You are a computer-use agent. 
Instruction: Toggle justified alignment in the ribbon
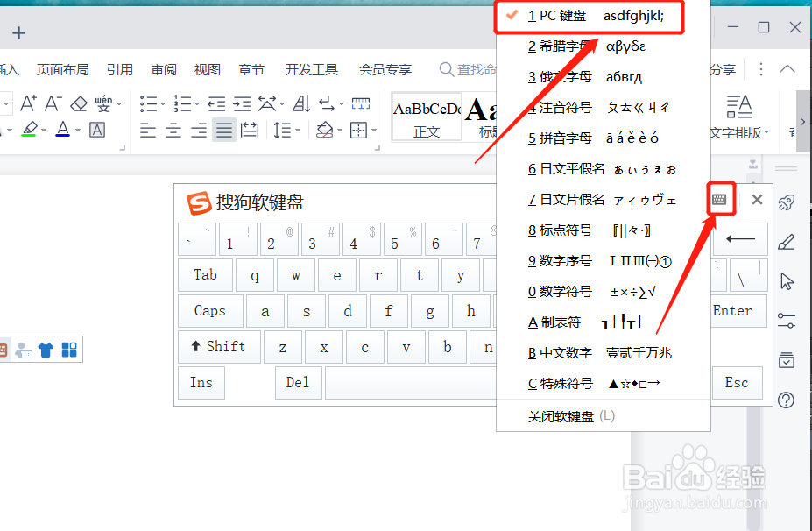click(223, 128)
